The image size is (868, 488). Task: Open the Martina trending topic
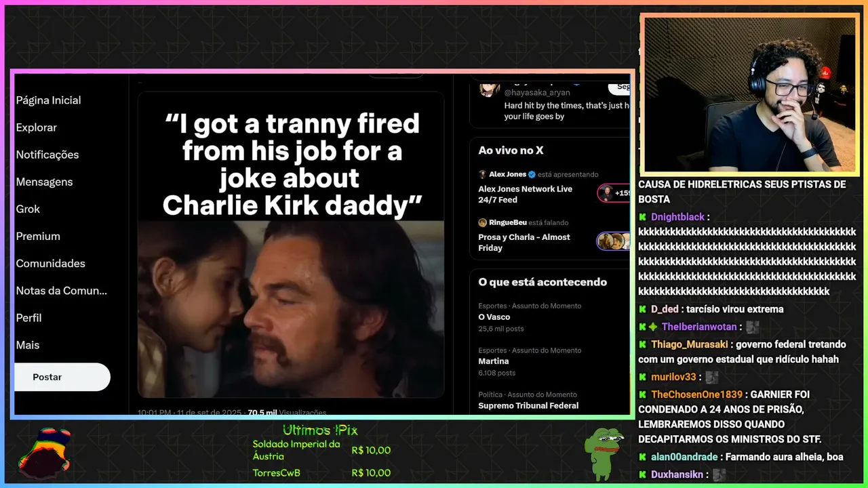pos(494,361)
